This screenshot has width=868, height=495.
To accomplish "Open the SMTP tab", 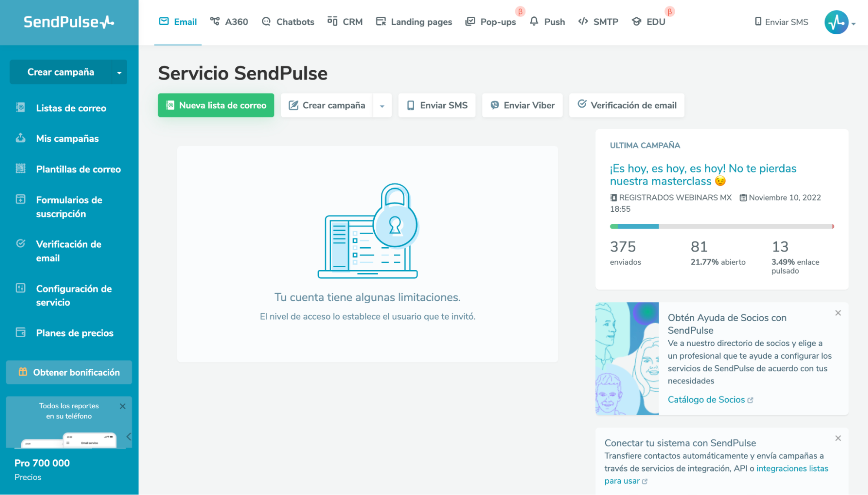I will tap(598, 22).
